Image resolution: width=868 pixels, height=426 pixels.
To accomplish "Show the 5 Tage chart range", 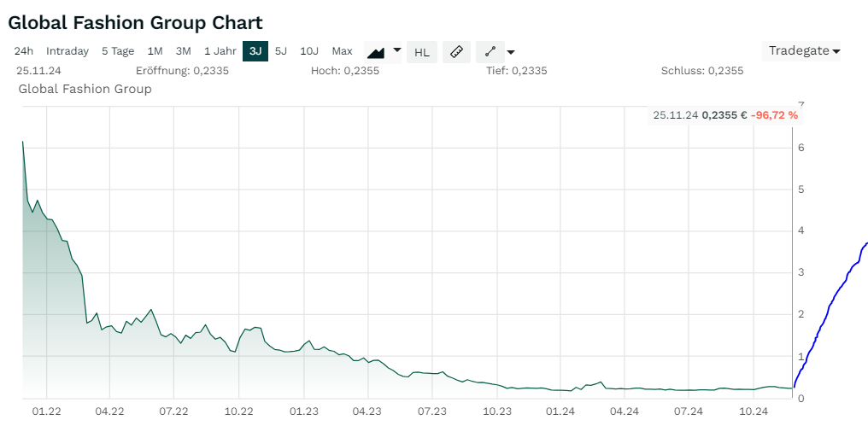I will pyautogui.click(x=118, y=51).
